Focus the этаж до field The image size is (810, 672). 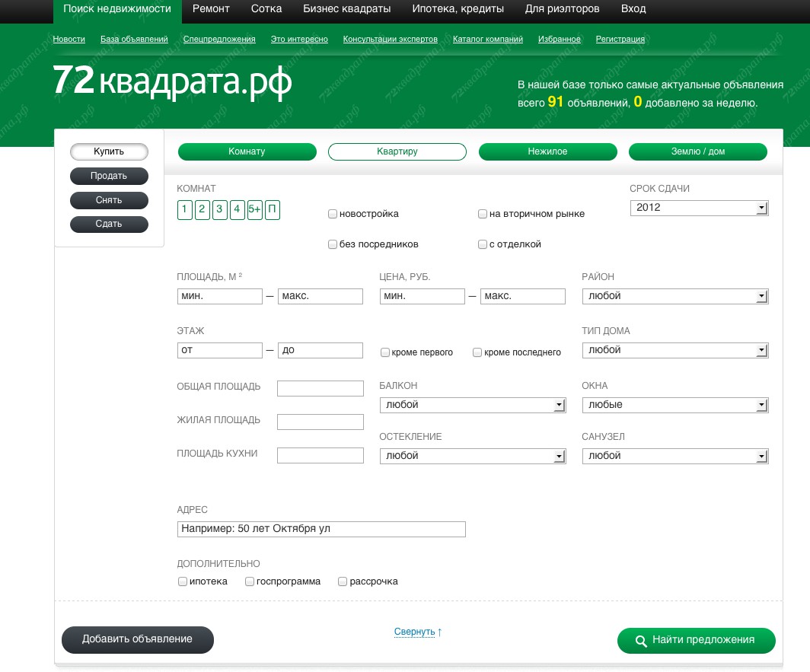320,351
